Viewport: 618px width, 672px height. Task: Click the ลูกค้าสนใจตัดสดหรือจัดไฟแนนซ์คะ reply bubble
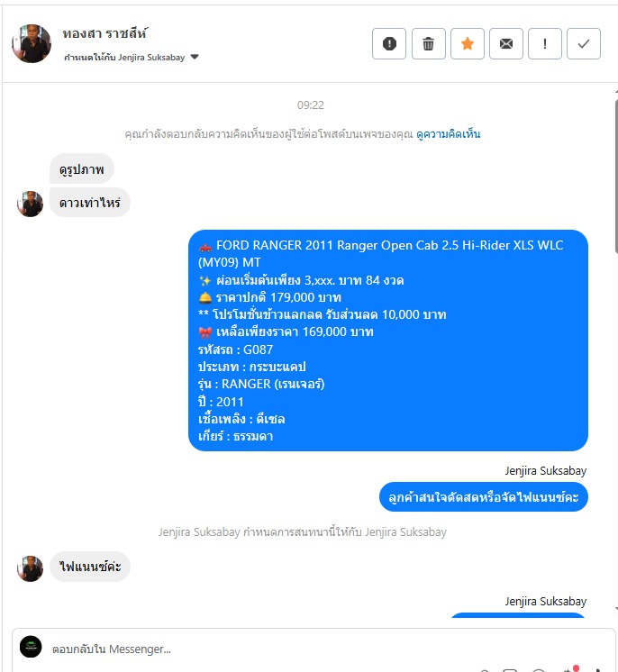coord(484,496)
